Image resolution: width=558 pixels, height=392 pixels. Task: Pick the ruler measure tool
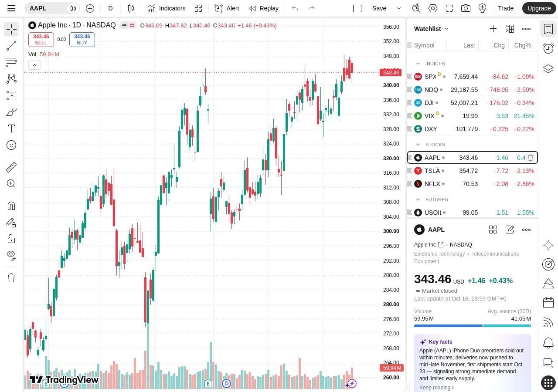click(11, 167)
